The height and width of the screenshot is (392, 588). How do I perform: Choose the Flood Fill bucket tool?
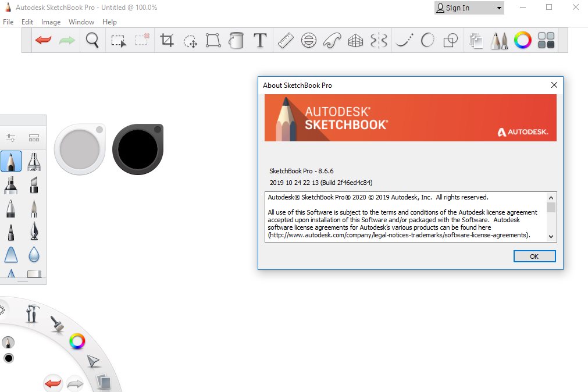coord(236,40)
